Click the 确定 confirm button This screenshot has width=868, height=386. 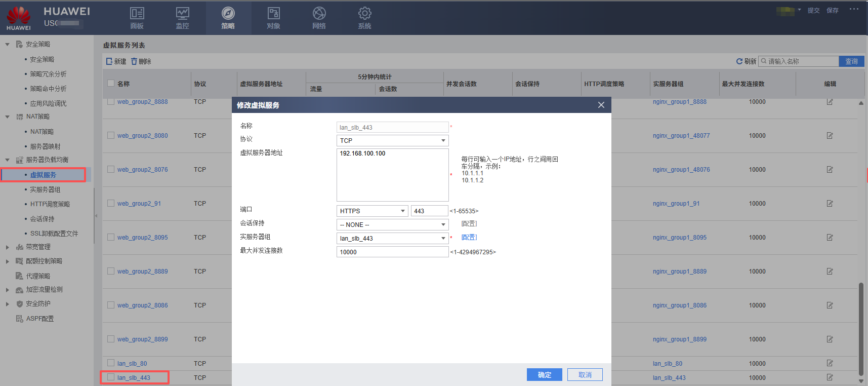545,374
